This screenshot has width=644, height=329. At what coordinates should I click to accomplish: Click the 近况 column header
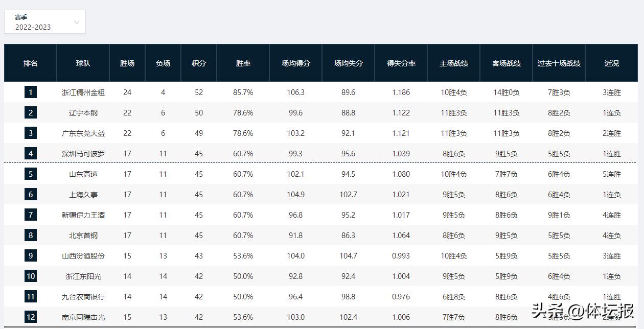point(612,63)
